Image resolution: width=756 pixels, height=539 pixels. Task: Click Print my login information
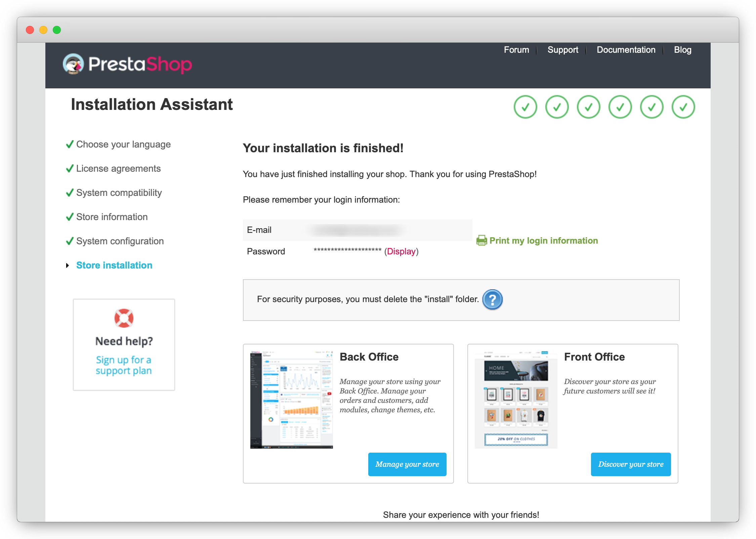point(543,241)
